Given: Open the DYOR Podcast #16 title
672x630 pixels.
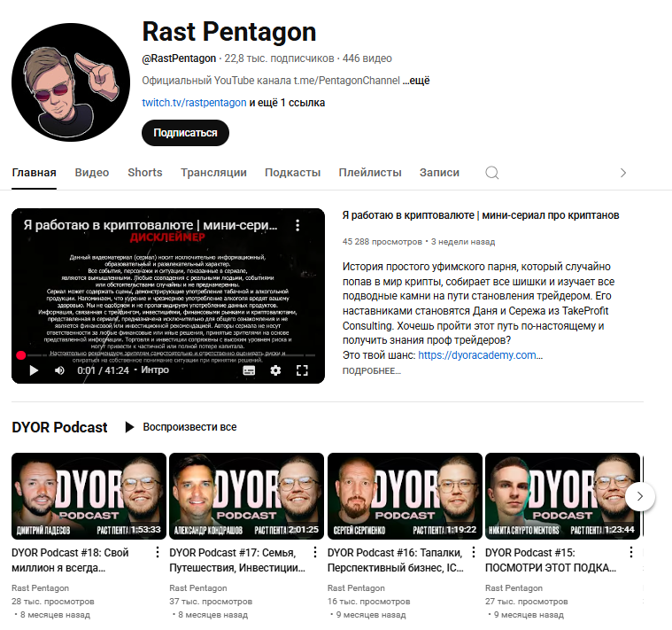Looking at the screenshot, I should [x=396, y=560].
